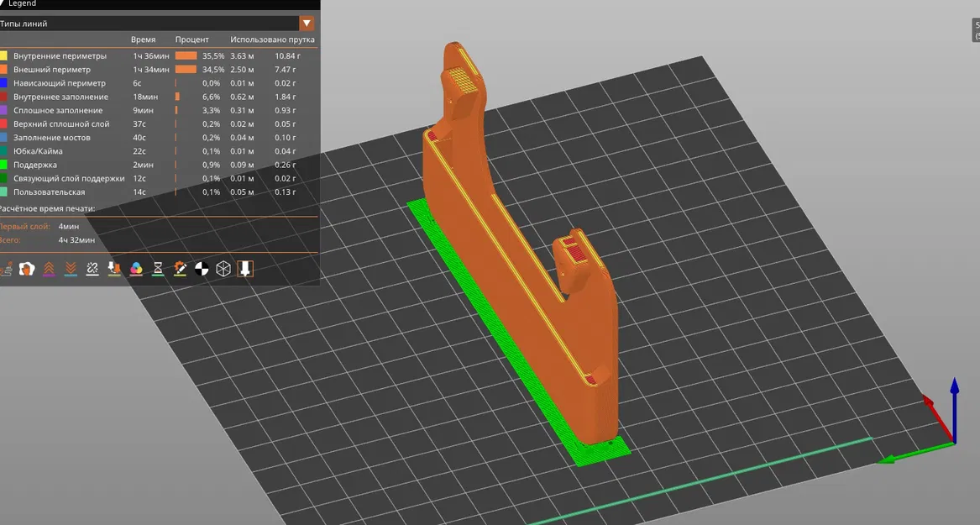Screen dimensions: 980x525
Task: Toggle wipe moves visibility icon
Action: coord(26,269)
